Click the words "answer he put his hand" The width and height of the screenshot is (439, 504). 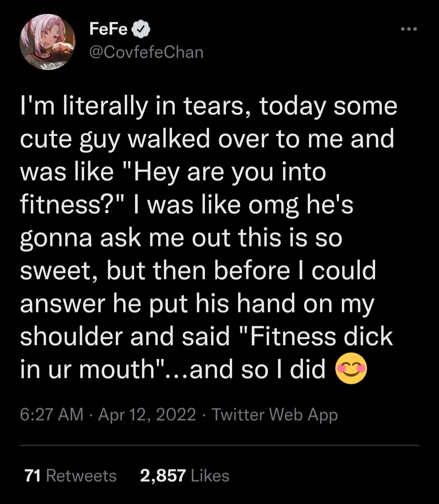click(157, 304)
